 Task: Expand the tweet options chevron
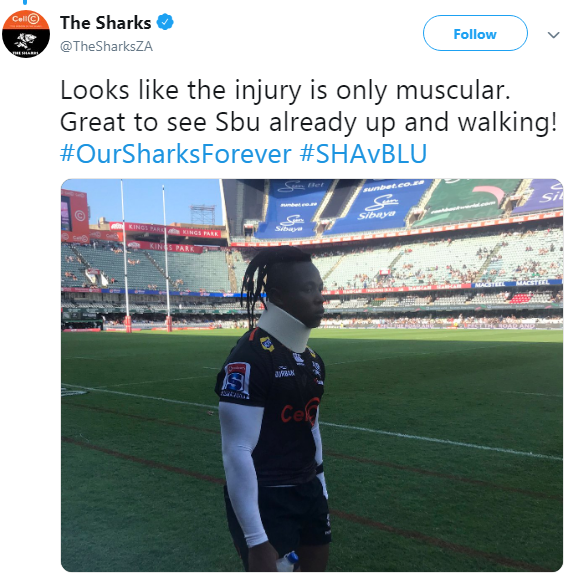[x=553, y=35]
